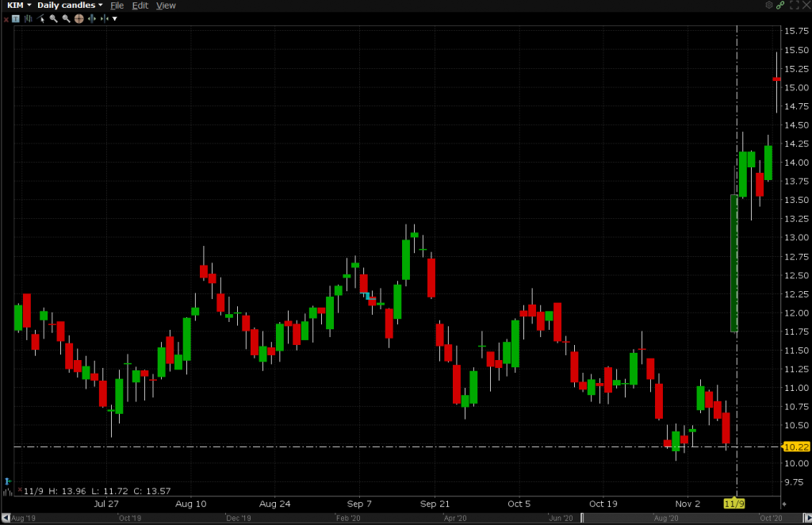Viewport: 812px width, 525px height.
Task: Click the expand horizontal time scale icon
Action: 92,18
